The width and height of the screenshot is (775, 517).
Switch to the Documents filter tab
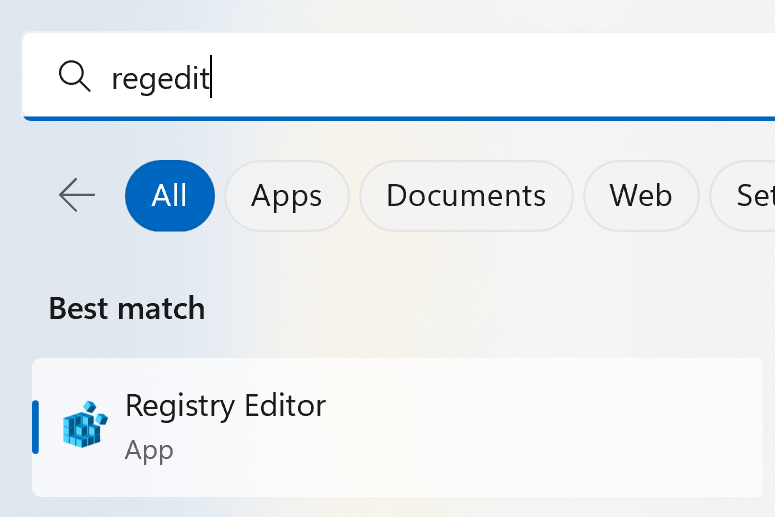point(466,195)
